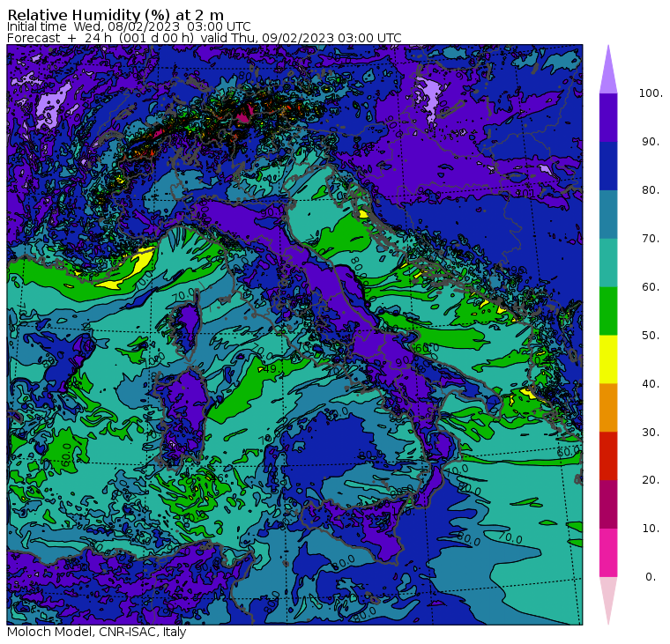
Task: Choose the red 20–30 legend band
Action: tap(608, 455)
